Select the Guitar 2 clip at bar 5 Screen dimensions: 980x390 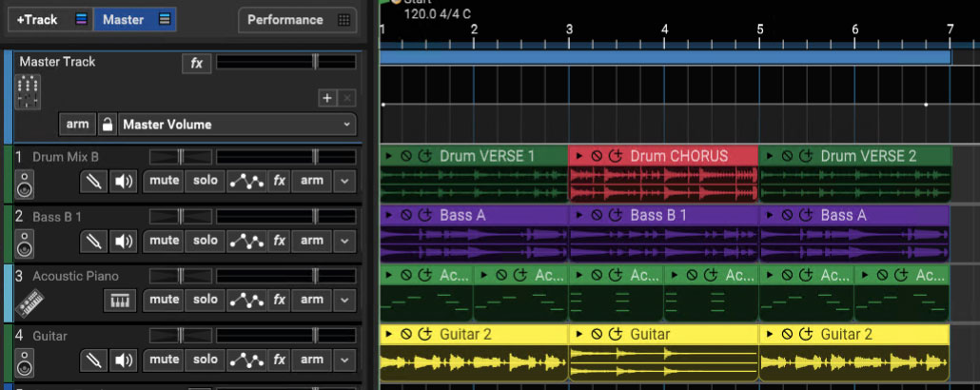click(x=853, y=353)
